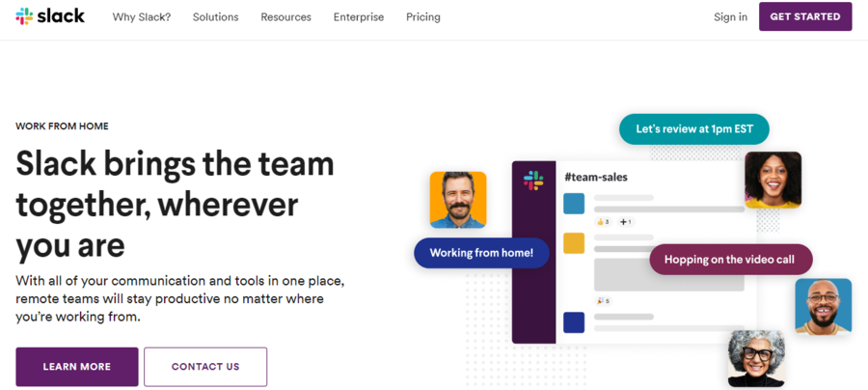
Task: Go to the Pricing page
Action: pyautogui.click(x=423, y=17)
